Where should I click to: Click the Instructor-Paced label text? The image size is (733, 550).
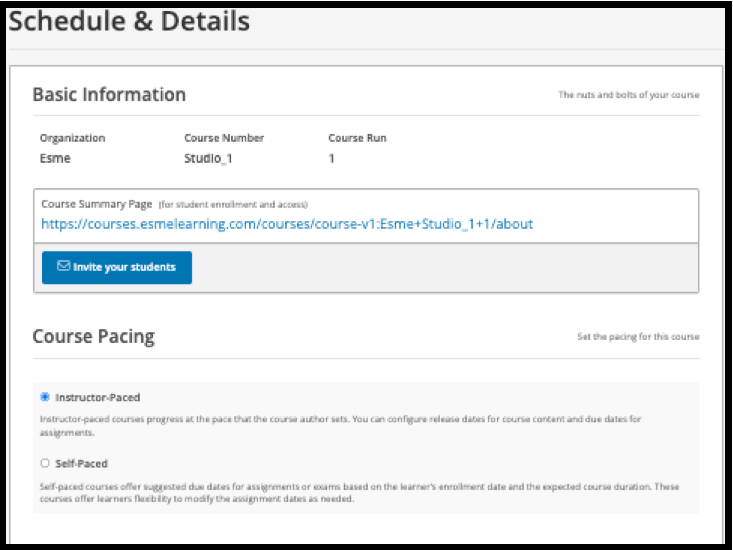tap(97, 397)
